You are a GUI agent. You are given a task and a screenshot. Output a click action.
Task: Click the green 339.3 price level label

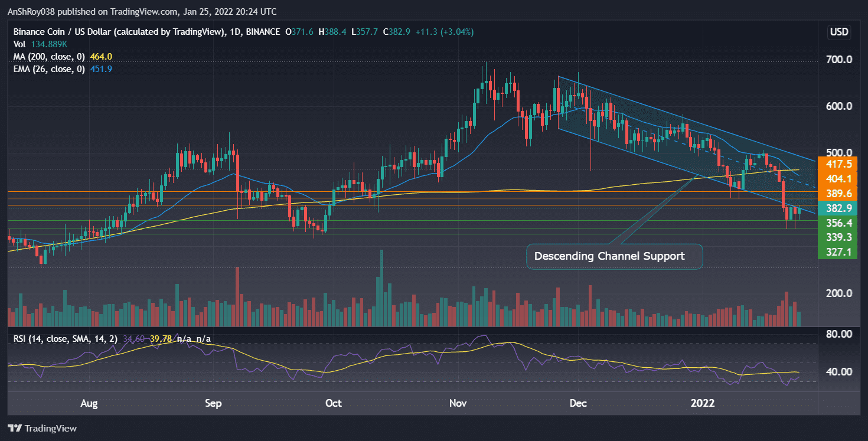click(838, 237)
